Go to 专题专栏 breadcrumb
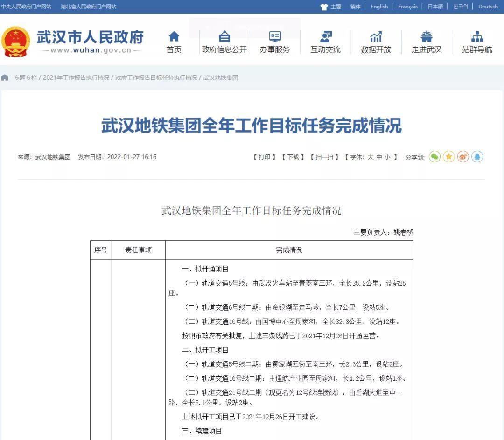The height and width of the screenshot is (440, 504). tap(25, 77)
